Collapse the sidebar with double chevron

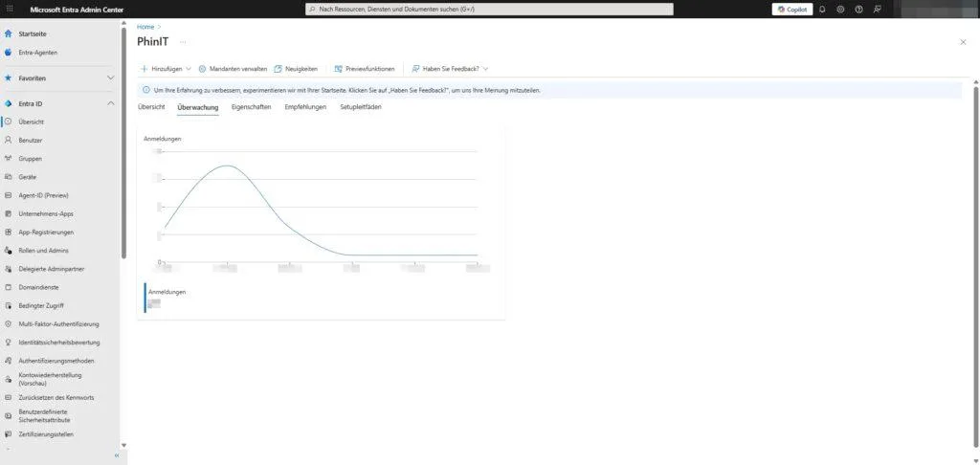coord(116,455)
